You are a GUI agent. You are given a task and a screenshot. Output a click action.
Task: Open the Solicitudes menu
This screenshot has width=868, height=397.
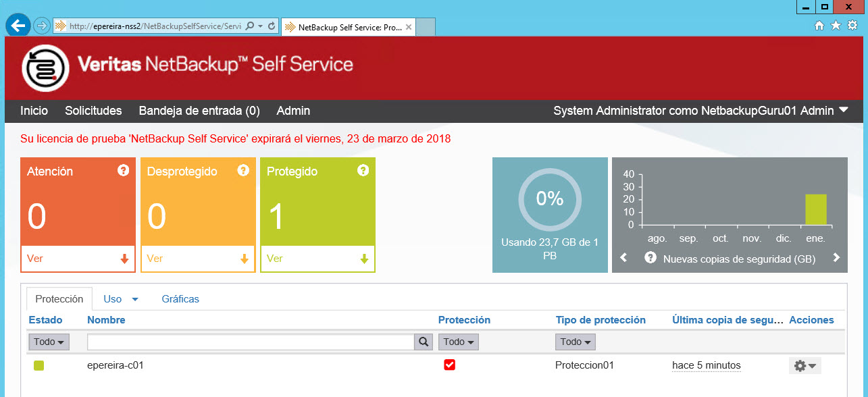tap(93, 111)
